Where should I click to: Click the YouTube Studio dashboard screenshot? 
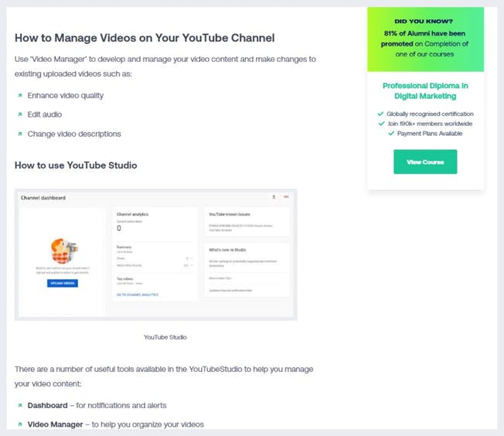pyautogui.click(x=155, y=254)
